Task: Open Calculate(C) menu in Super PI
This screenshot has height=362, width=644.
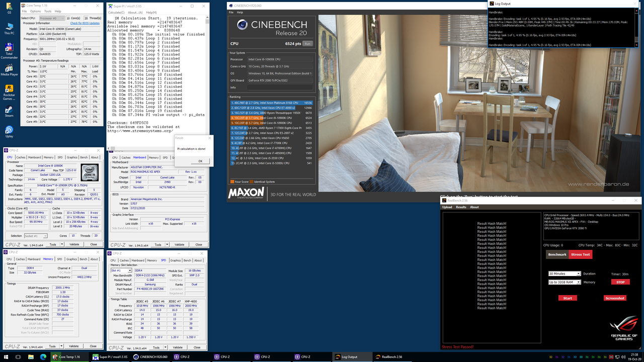Action: pyautogui.click(x=117, y=12)
